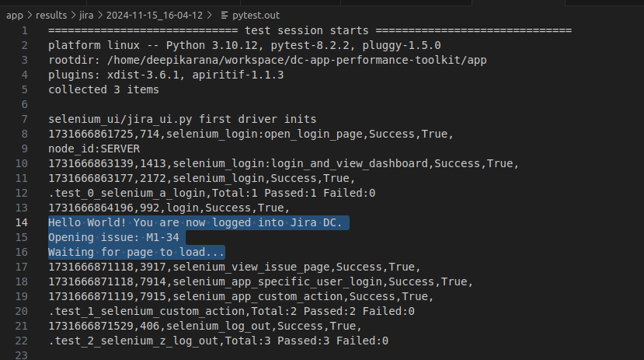644x360 pixels.
Task: Click line number 1 in the gutter
Action: pos(25,30)
